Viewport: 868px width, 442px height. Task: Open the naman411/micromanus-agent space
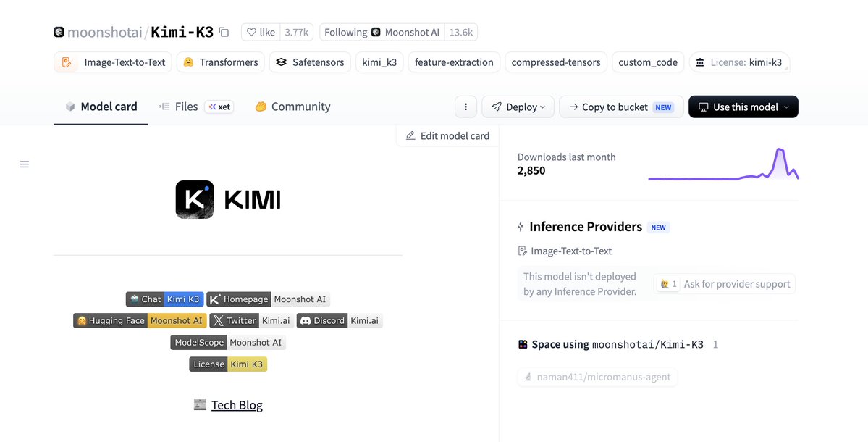click(597, 378)
